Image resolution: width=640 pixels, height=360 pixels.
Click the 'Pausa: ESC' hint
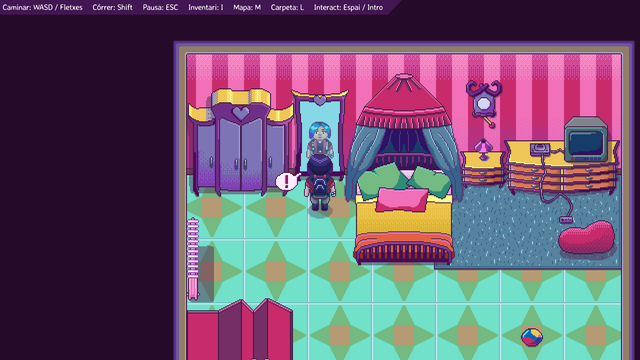[160, 7]
